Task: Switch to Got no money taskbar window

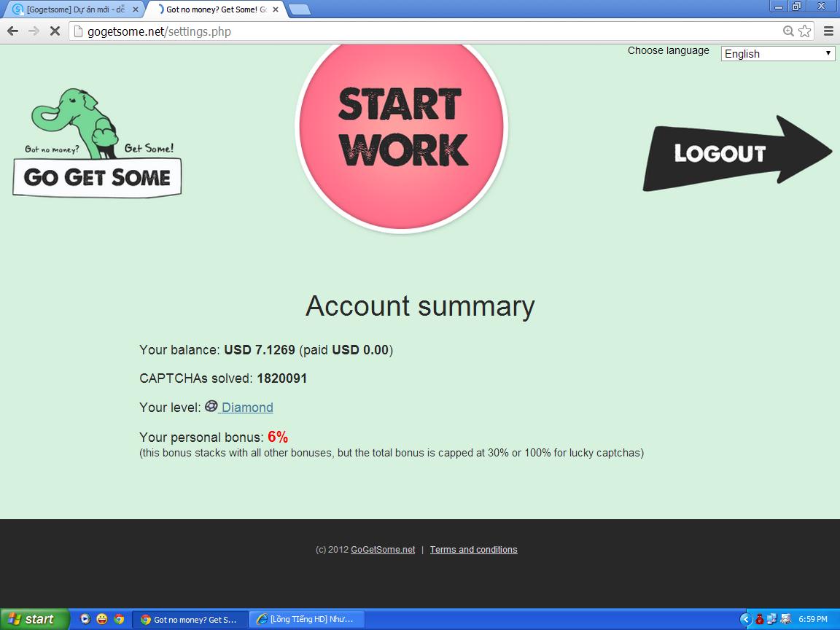Action: 190,619
